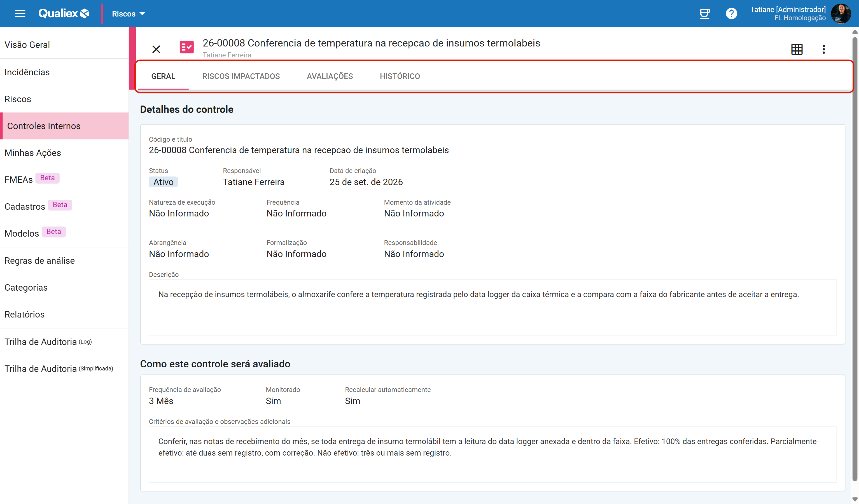The height and width of the screenshot is (504, 859).
Task: Click the scrollbar down arrow
Action: coord(855,499)
